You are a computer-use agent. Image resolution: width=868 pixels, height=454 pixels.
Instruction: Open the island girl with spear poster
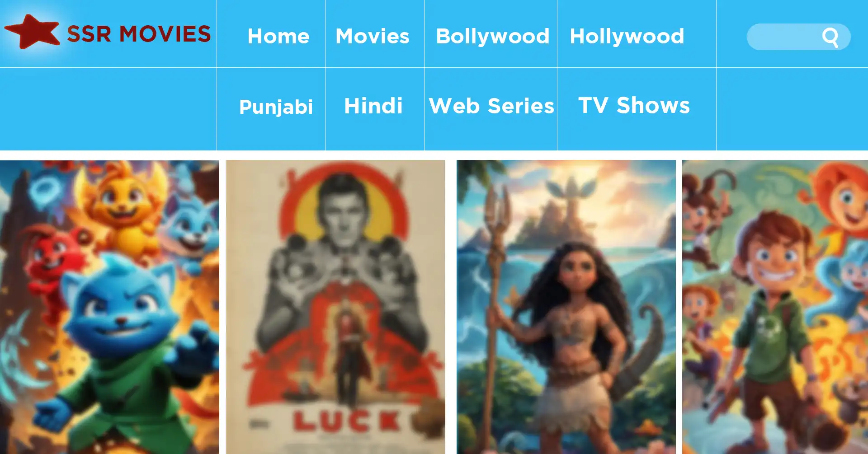pyautogui.click(x=566, y=307)
